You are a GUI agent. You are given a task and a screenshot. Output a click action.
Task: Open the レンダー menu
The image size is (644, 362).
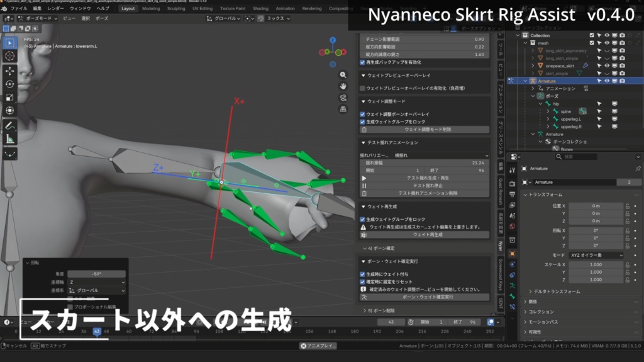click(55, 8)
